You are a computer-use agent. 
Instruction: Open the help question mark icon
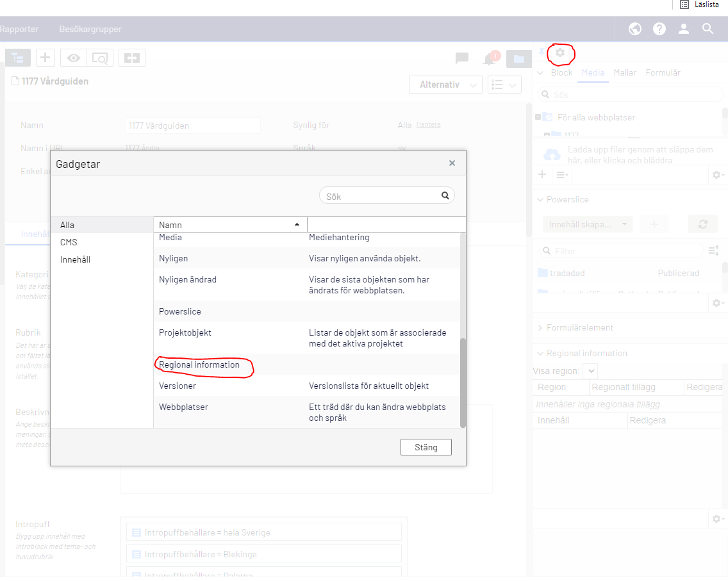tap(659, 29)
